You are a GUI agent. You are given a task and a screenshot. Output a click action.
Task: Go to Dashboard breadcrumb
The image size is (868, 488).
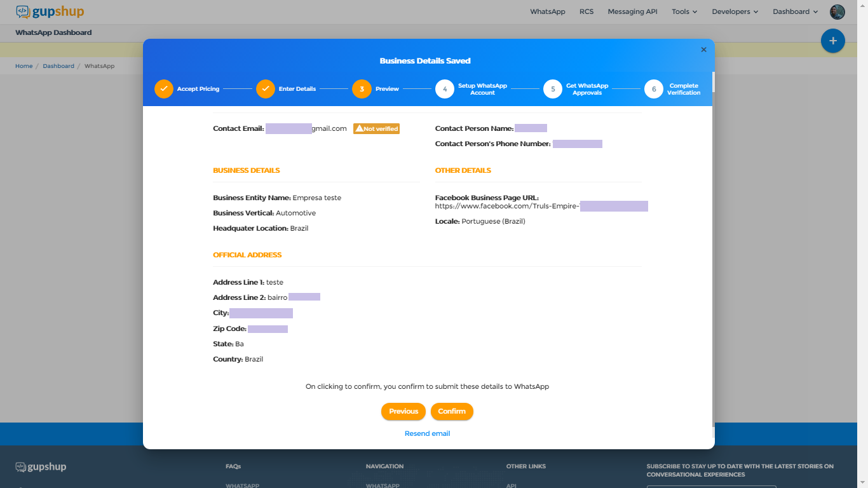[58, 66]
